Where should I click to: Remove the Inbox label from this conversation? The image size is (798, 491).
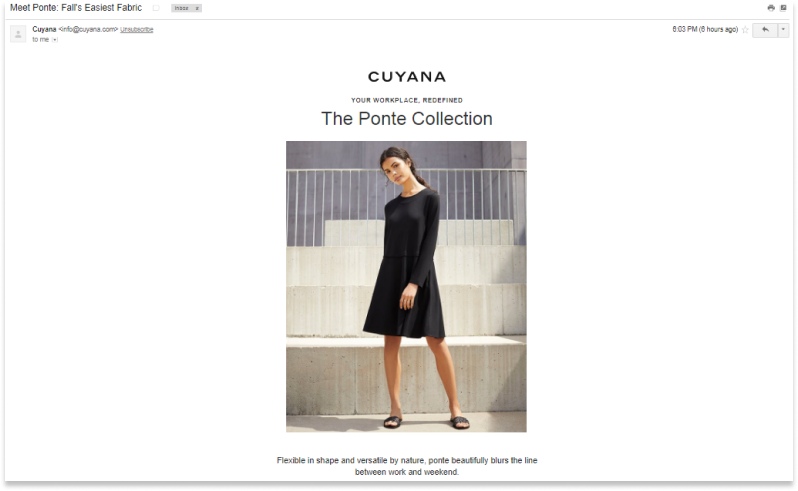click(197, 8)
